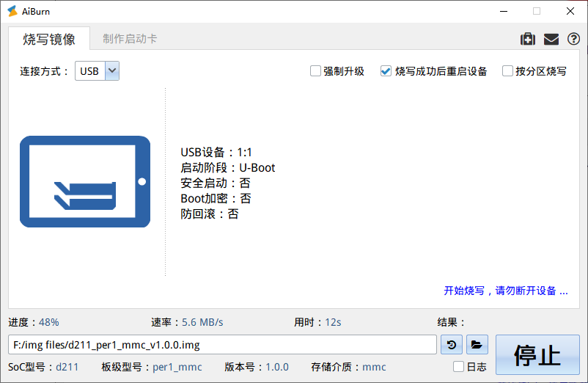
Task: Select the 烧写镜像 tab
Action: pyautogui.click(x=48, y=39)
